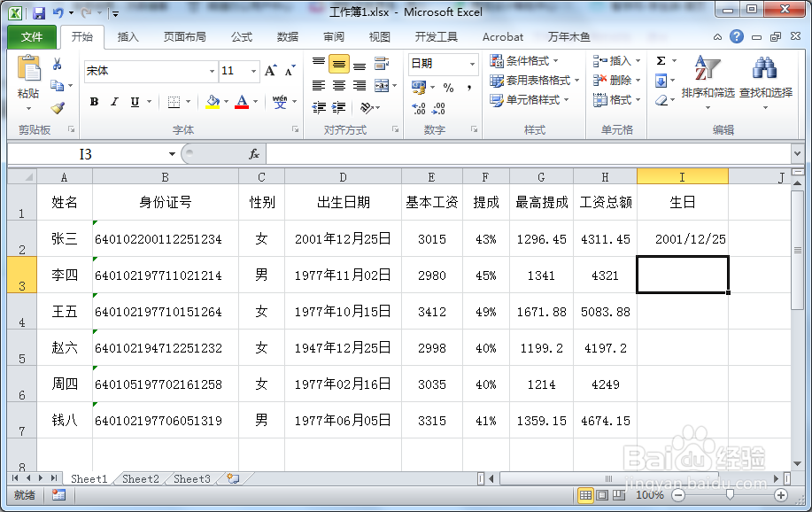Toggle italic formatting
The height and width of the screenshot is (512, 812).
click(x=114, y=102)
